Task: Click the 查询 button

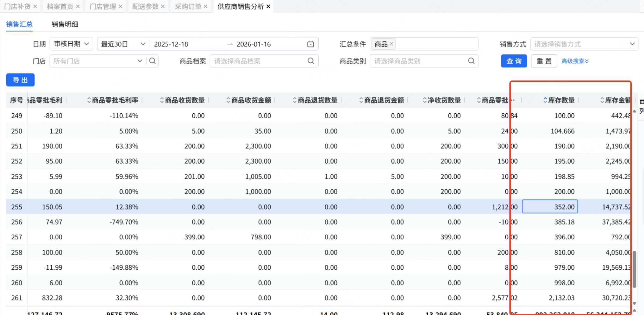Action: tap(514, 61)
